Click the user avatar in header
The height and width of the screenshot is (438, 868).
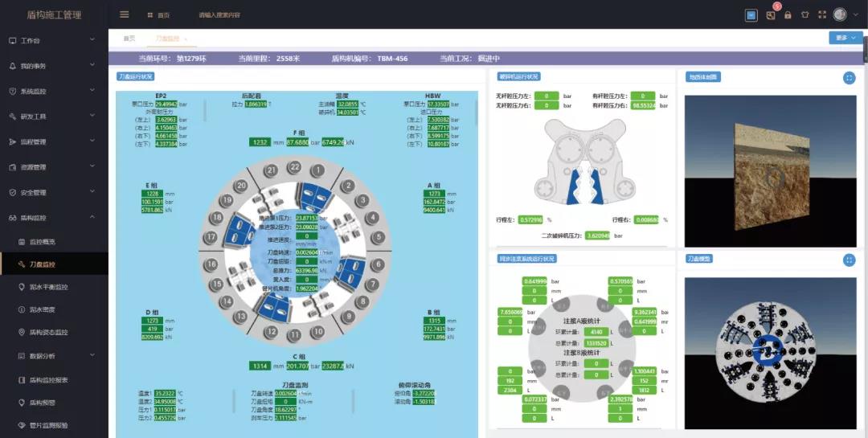pyautogui.click(x=840, y=14)
